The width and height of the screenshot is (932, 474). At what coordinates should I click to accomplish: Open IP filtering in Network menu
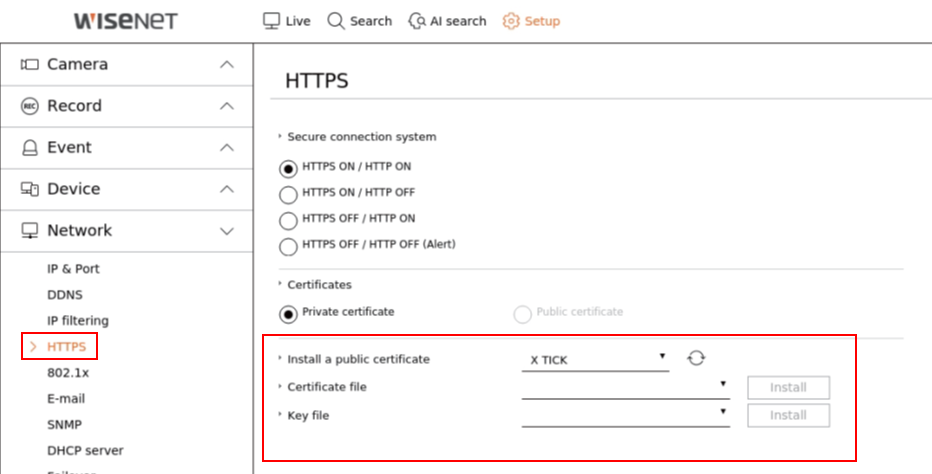tap(78, 321)
